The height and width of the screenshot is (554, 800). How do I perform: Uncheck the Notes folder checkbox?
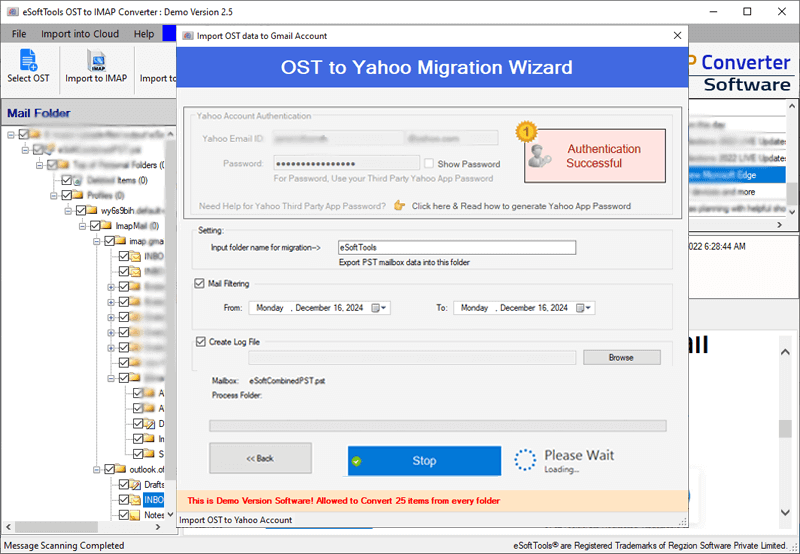[x=123, y=515]
